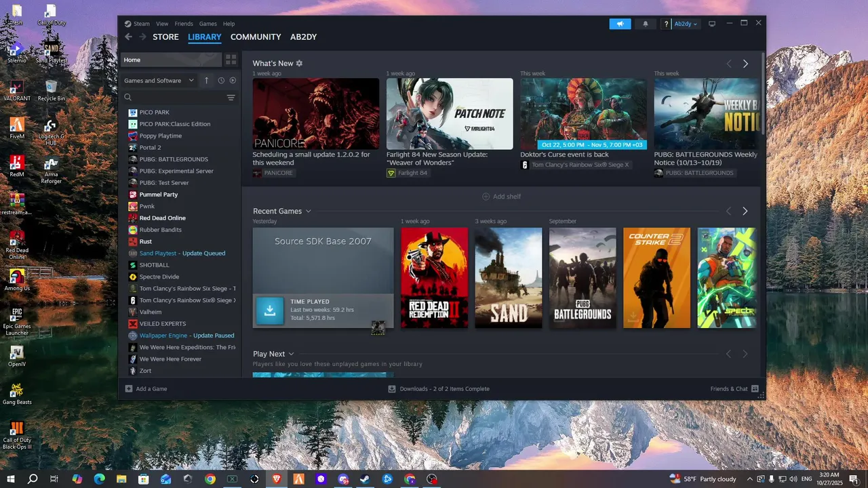Viewport: 868px width, 488px height.
Task: Open advanced filter options icon in search bar
Action: (x=231, y=98)
